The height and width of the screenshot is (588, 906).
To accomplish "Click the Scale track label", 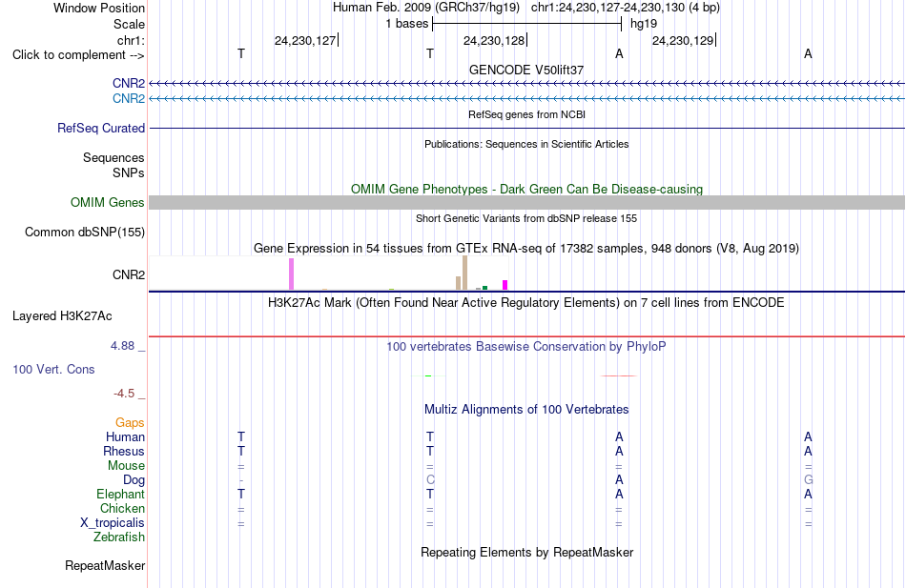I will tap(129, 24).
